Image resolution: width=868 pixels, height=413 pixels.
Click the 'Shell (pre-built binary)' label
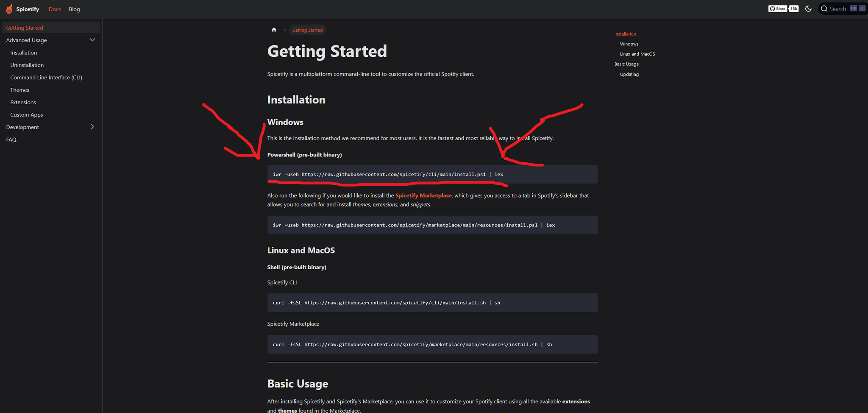[x=297, y=267]
